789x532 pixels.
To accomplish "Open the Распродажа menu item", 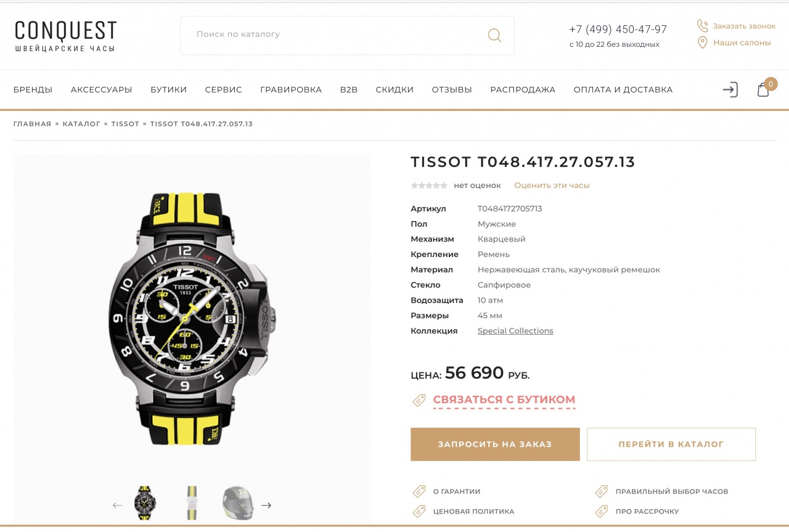I will point(523,90).
